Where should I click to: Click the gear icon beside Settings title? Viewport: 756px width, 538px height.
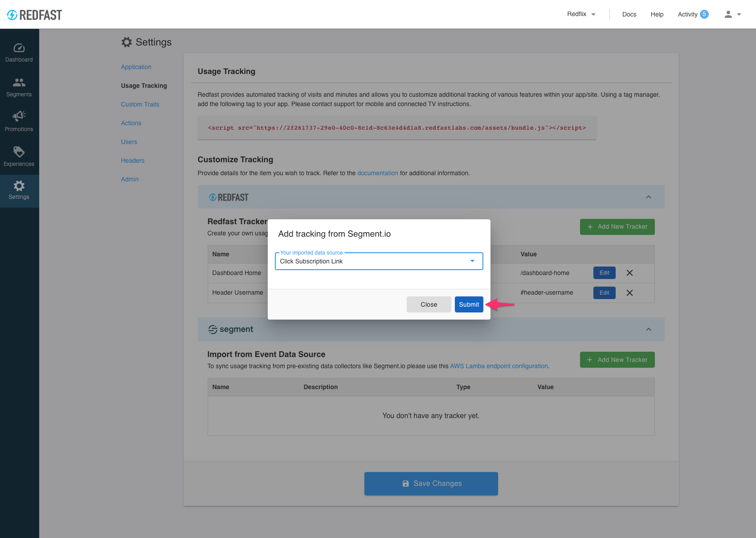point(127,42)
